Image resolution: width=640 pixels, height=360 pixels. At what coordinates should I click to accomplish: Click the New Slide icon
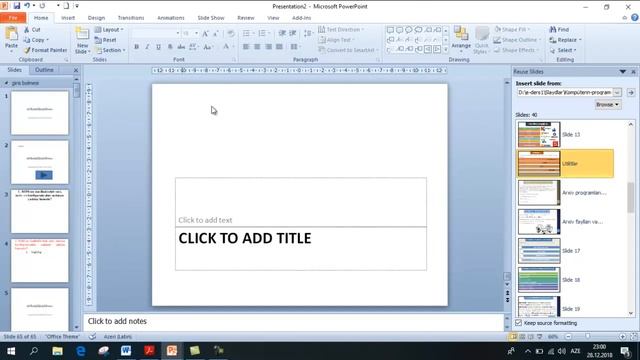[82, 34]
